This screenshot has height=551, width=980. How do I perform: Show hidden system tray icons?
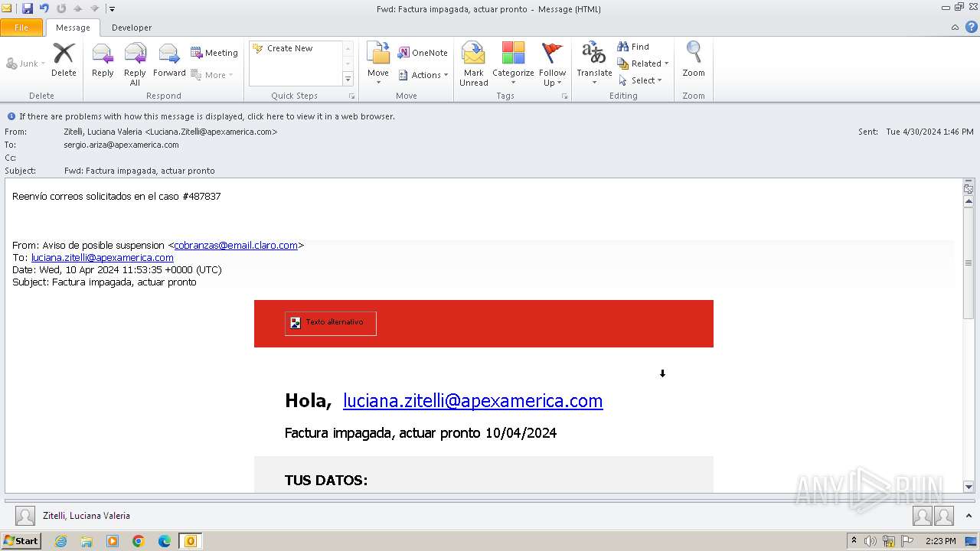coord(854,541)
